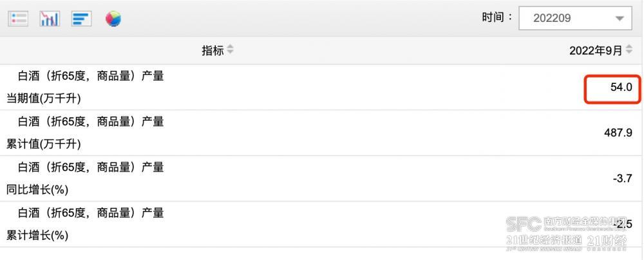The image size is (644, 260).
Task: Show data as a pie chart
Action: tap(113, 19)
